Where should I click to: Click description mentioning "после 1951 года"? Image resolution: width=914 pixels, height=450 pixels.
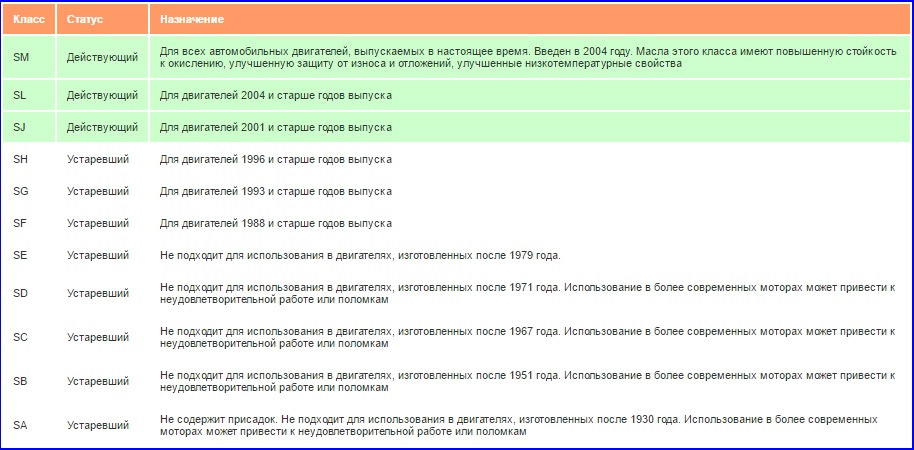(x=528, y=381)
